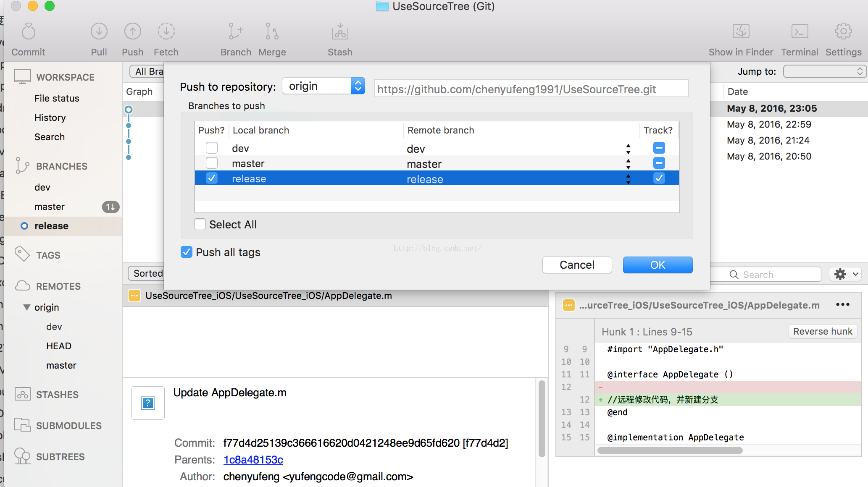
Task: Enable push checkbox for dev branch
Action: point(212,148)
